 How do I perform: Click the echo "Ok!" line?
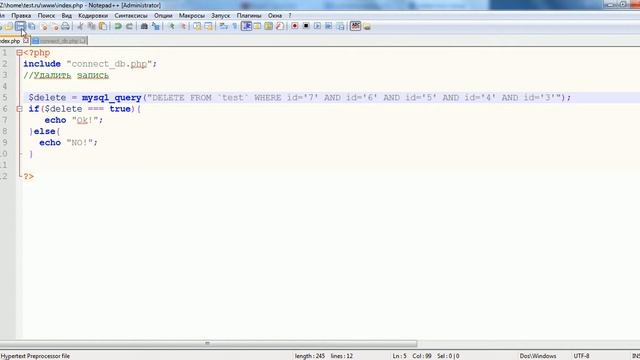(x=73, y=120)
